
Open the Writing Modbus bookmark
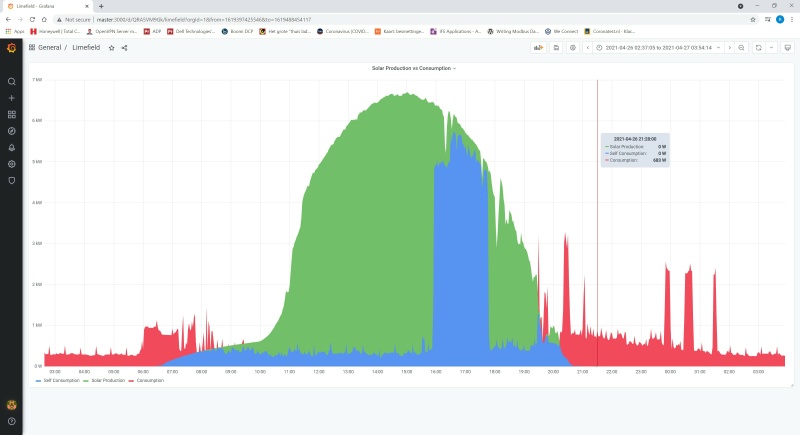[x=513, y=31]
